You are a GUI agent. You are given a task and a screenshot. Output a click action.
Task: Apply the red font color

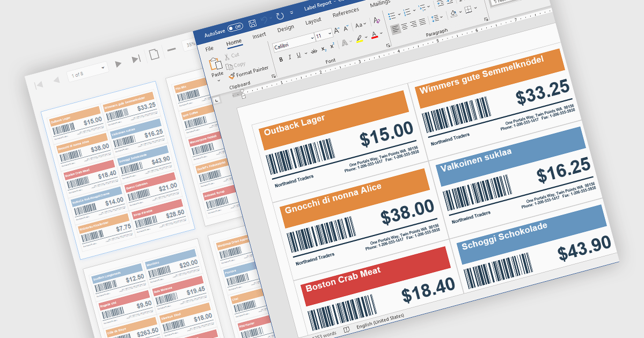(375, 35)
